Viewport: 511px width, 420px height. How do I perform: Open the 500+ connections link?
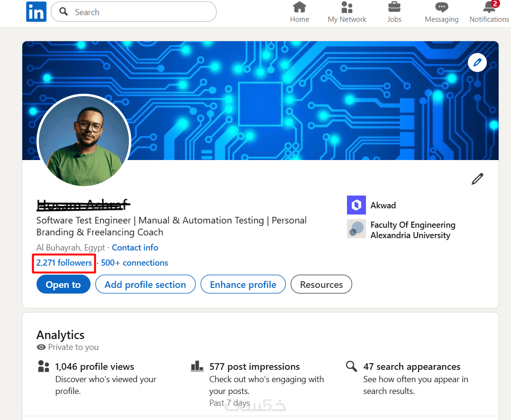tap(135, 263)
